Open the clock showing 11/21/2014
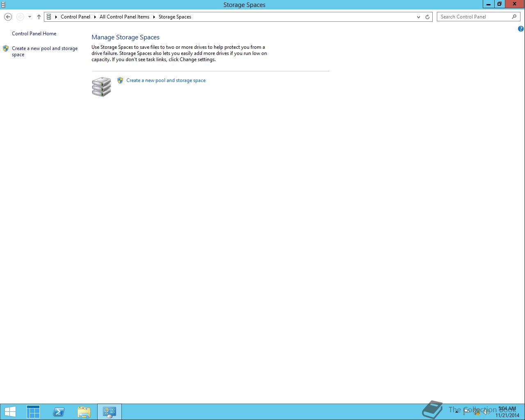This screenshot has width=525, height=420. (507, 412)
